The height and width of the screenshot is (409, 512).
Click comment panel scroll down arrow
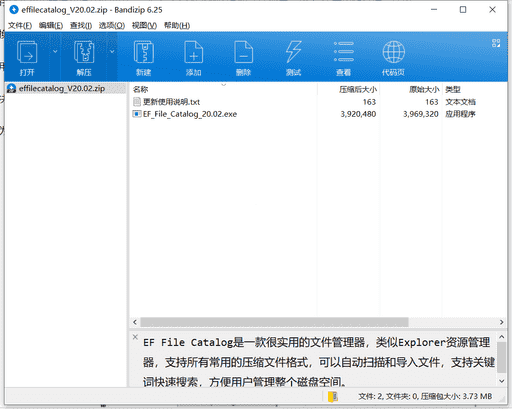501,381
